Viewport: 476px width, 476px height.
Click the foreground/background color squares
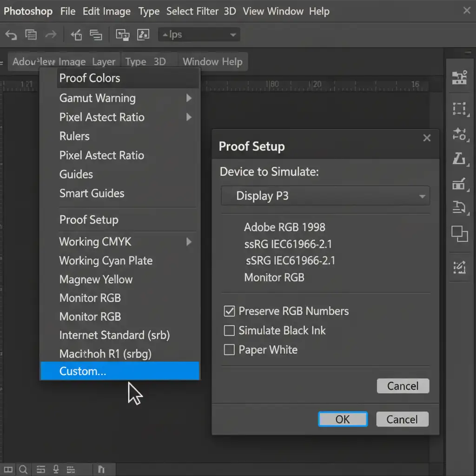(460, 233)
